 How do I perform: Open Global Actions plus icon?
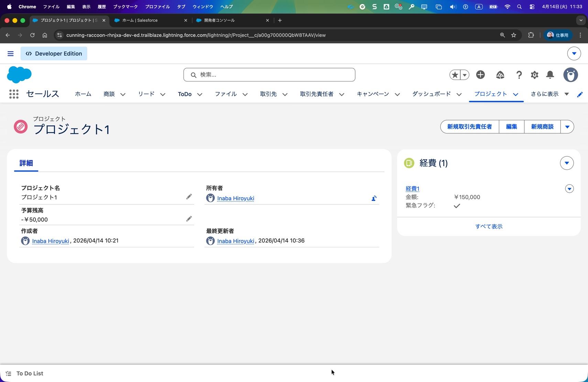coord(480,75)
